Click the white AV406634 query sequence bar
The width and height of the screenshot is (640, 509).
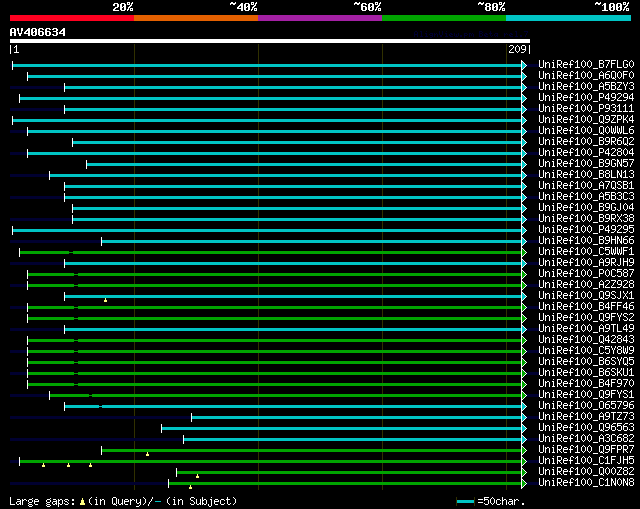click(x=270, y=41)
